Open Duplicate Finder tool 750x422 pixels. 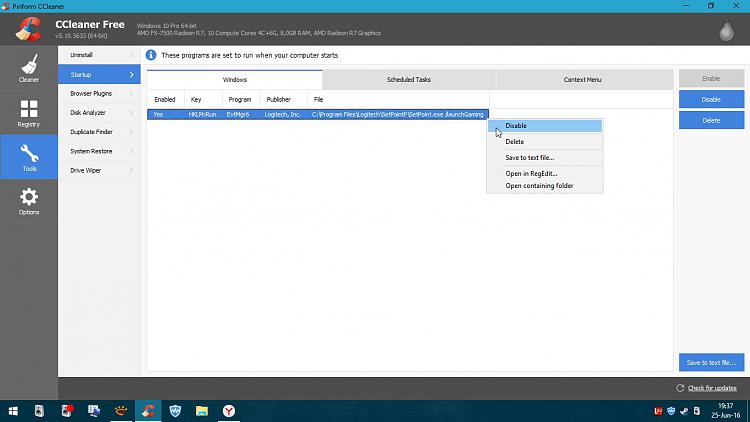[x=99, y=132]
